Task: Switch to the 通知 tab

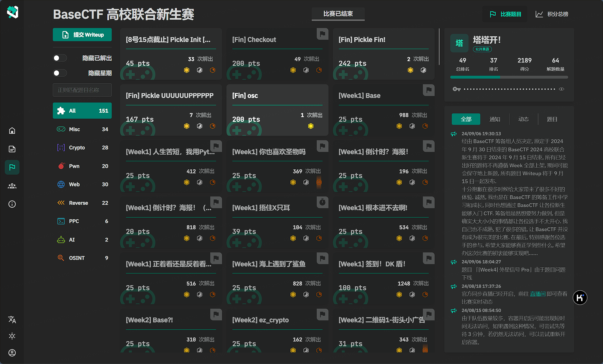Action: pos(494,119)
